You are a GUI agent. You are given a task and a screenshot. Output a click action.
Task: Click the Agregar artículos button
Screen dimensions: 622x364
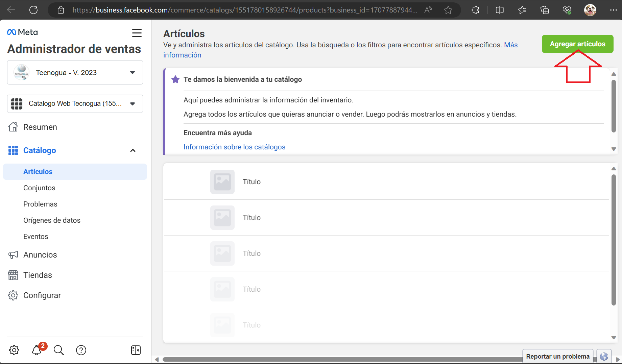tap(577, 44)
